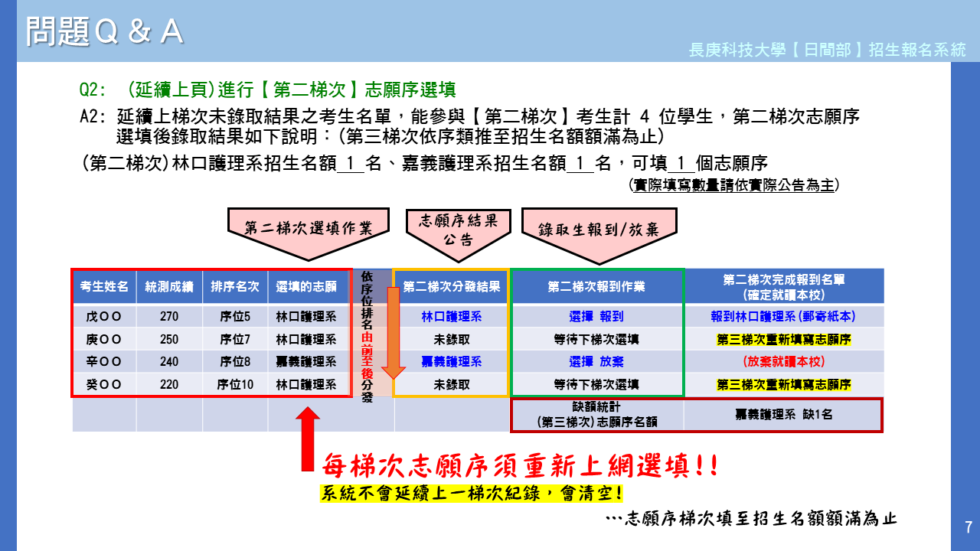This screenshot has height=551, width=980.
Task: Click the rank cell 序位10
Action: point(235,384)
